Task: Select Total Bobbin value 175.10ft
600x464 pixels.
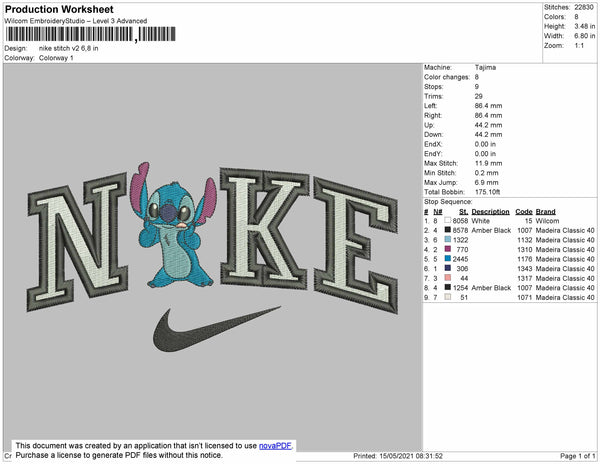Action: pyautogui.click(x=488, y=192)
